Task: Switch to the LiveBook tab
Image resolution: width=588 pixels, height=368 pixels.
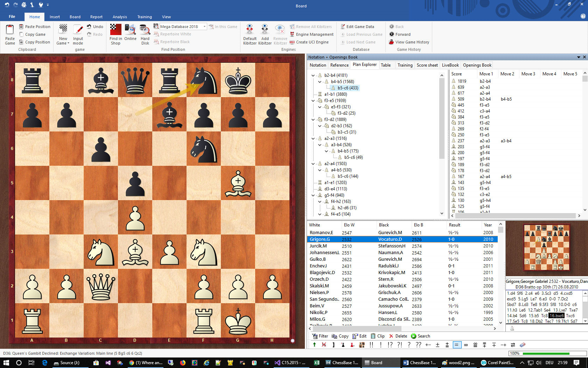Action: tap(450, 65)
